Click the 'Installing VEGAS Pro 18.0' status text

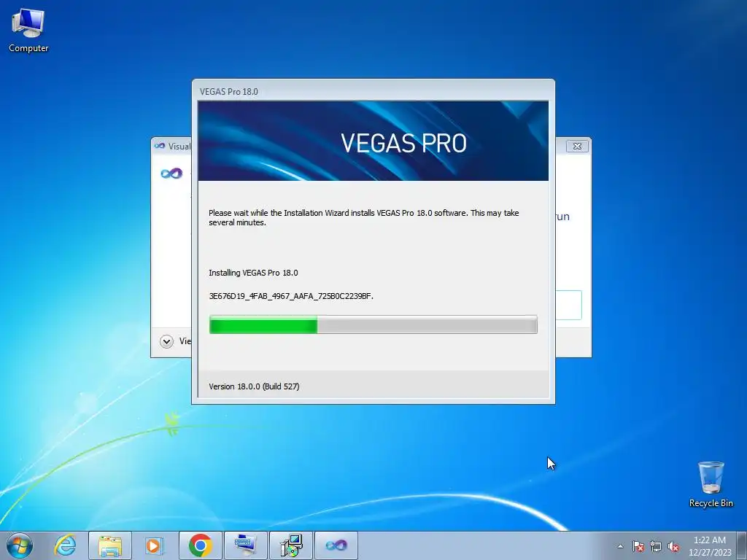(253, 273)
